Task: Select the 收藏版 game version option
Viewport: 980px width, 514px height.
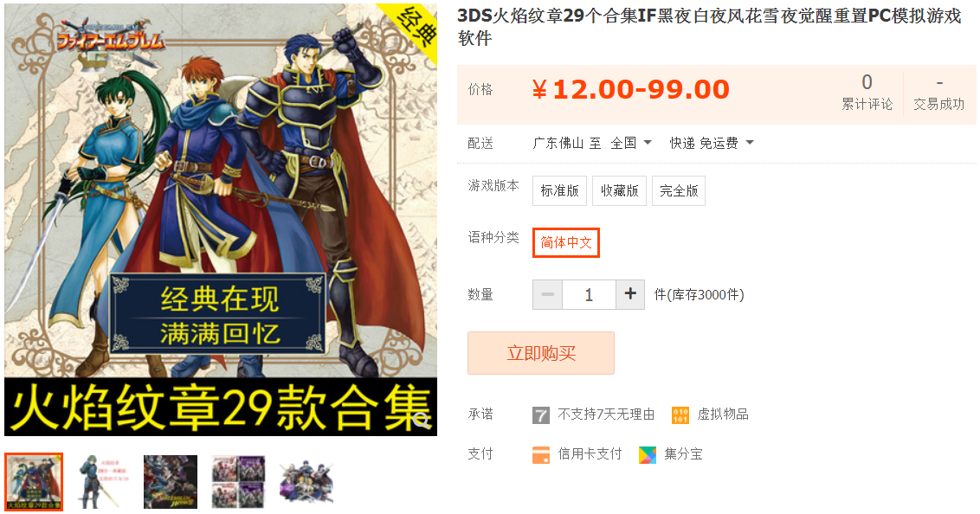Action: pos(619,190)
